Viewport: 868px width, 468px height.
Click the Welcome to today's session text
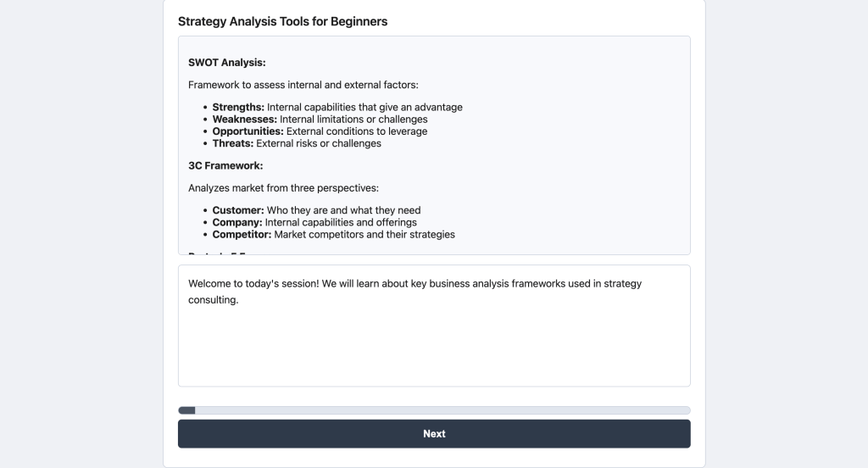pyautogui.click(x=253, y=284)
